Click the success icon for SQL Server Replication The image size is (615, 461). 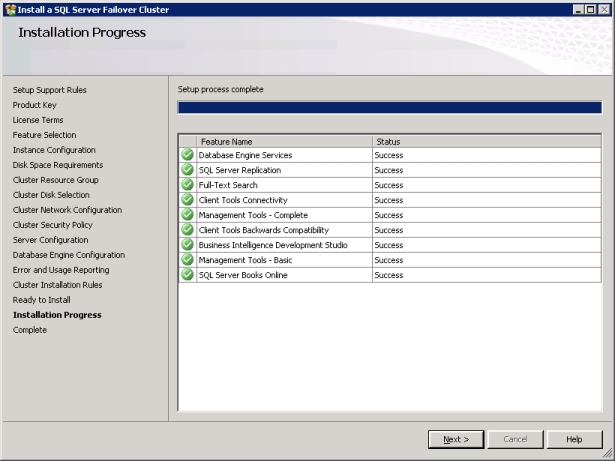(x=187, y=169)
